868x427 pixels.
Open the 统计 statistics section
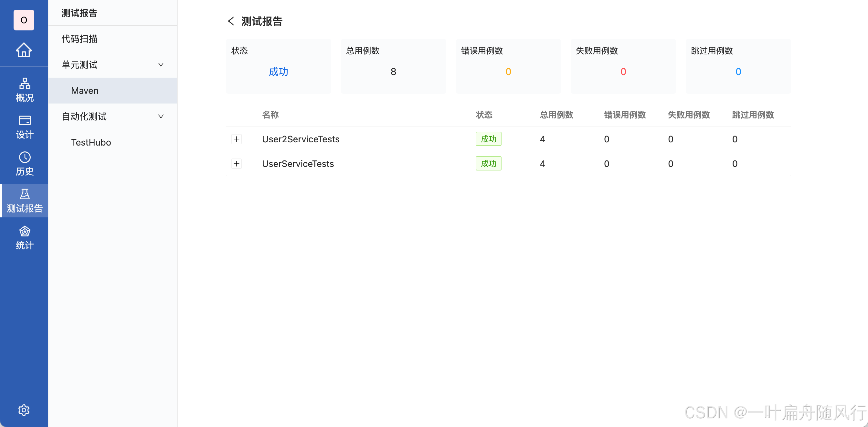[25, 238]
